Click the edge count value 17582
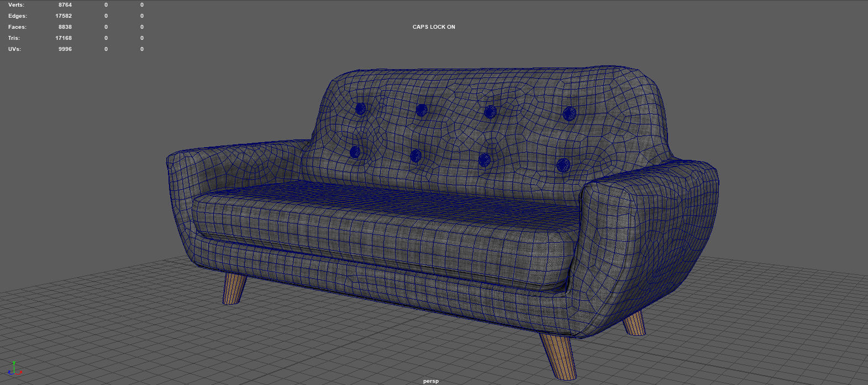The height and width of the screenshot is (385, 868). click(64, 16)
